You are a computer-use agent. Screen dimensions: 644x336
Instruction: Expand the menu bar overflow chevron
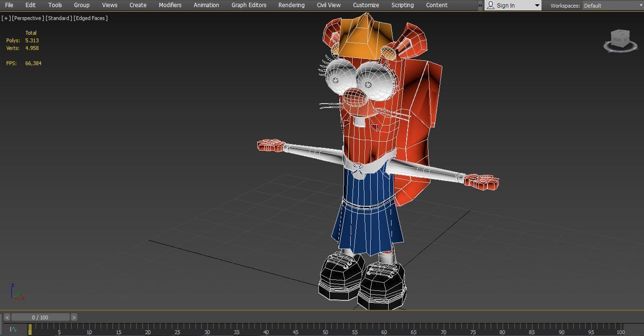(480, 6)
